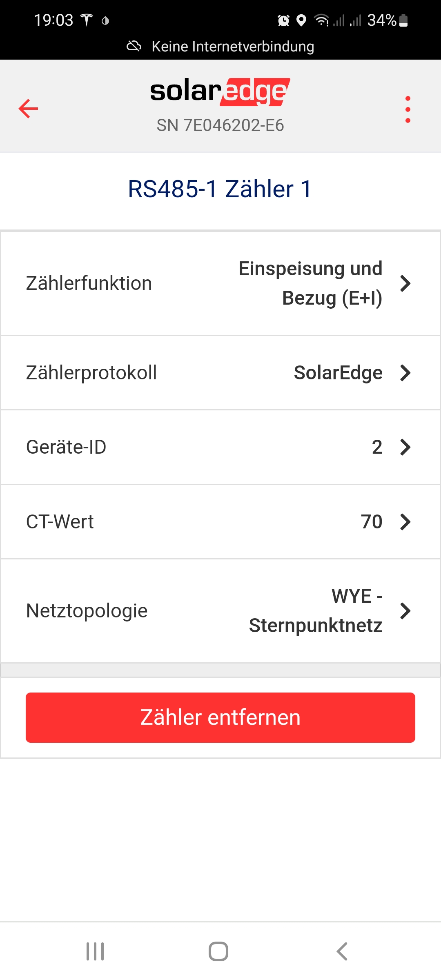Open the three-dot overflow menu

click(x=408, y=109)
